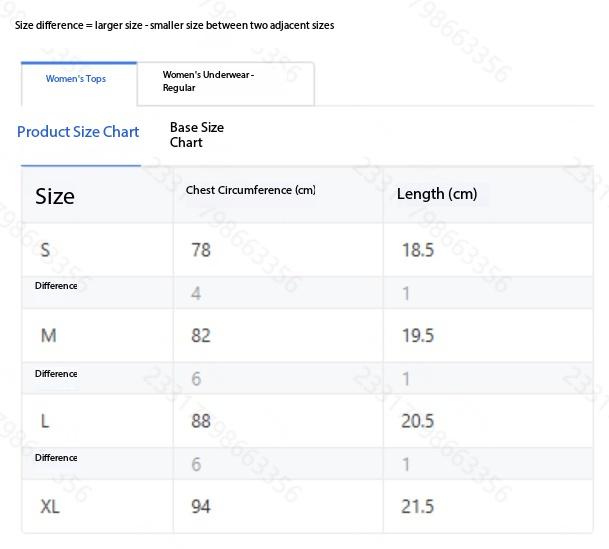Screen dimensions: 609x549
Task: Click the chest value 88 for size L
Action: pos(201,421)
